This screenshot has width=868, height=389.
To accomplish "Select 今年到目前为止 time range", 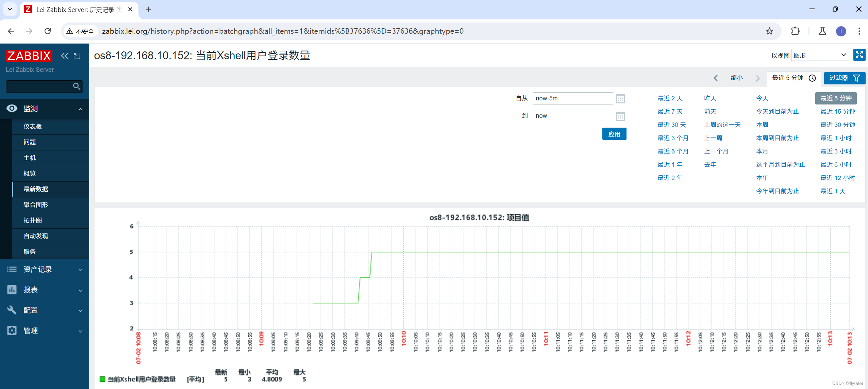I will click(778, 191).
